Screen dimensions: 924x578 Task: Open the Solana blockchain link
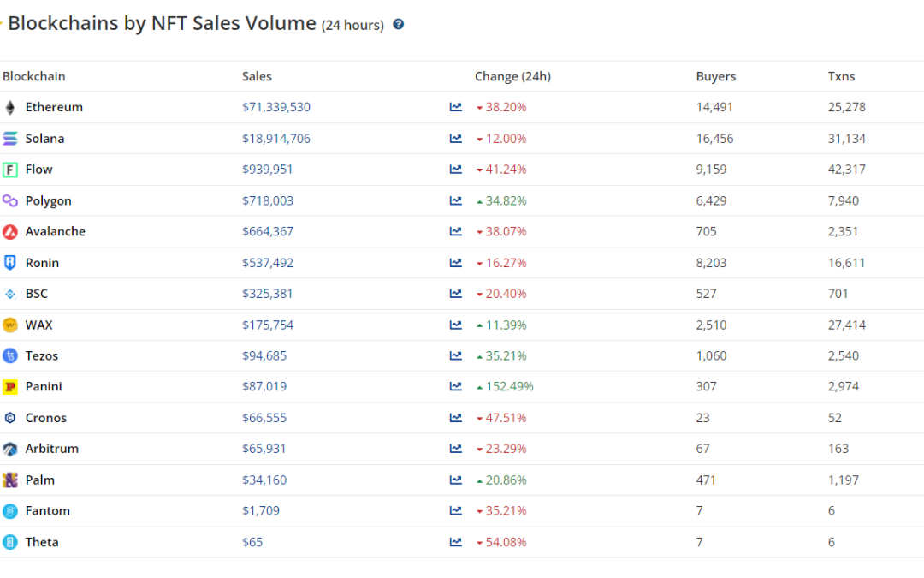click(x=44, y=139)
